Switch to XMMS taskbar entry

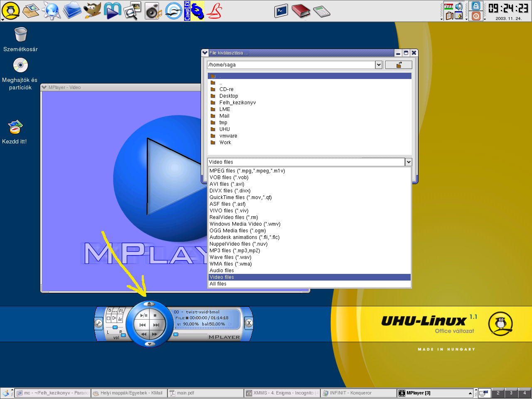point(282,393)
